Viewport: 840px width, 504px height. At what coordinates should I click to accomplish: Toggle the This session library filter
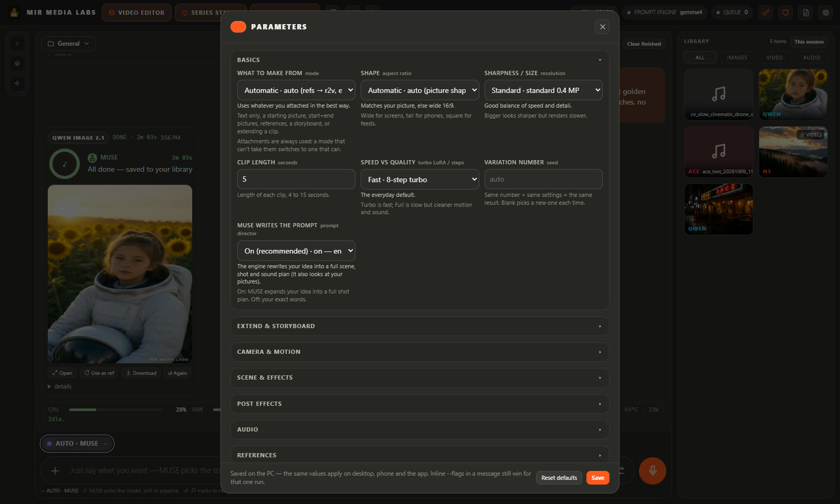pos(809,41)
